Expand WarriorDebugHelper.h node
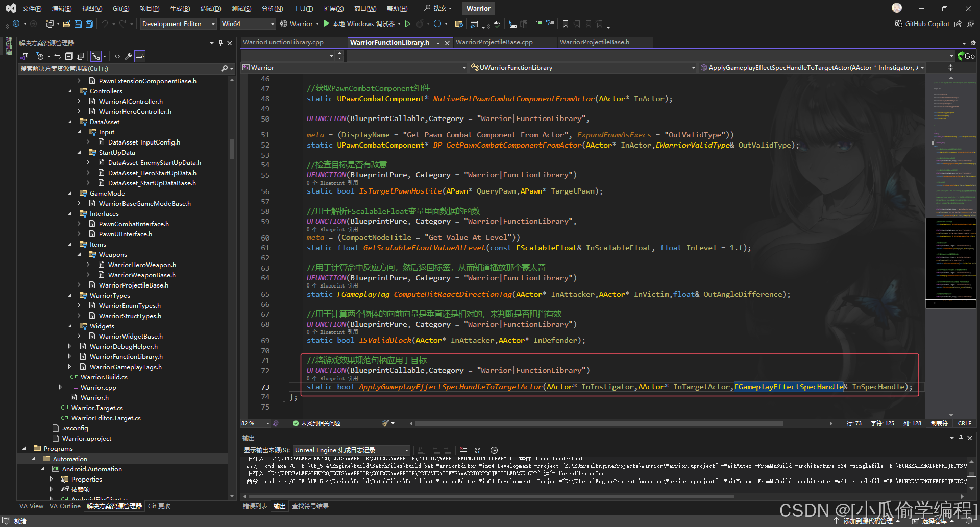Image resolution: width=980 pixels, height=527 pixels. point(70,346)
